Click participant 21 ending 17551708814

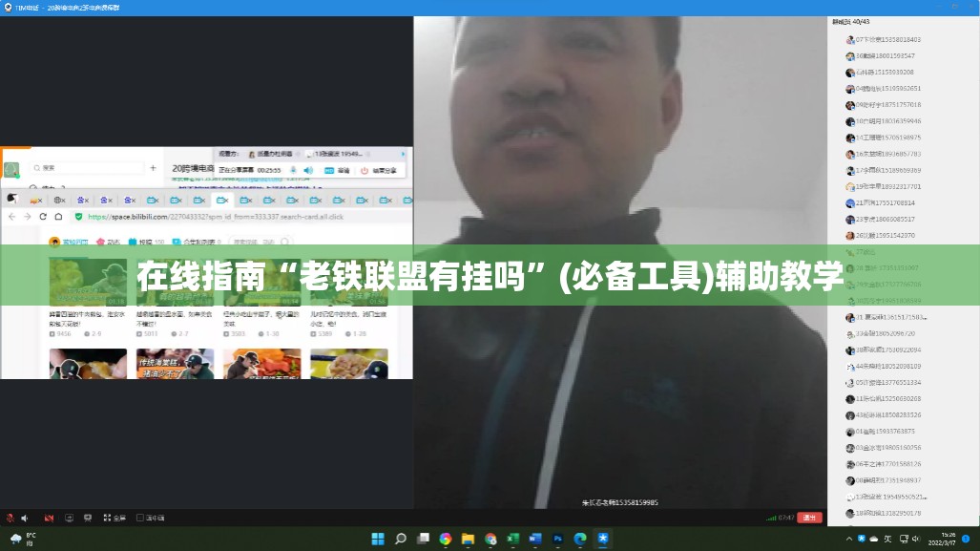tap(880, 202)
